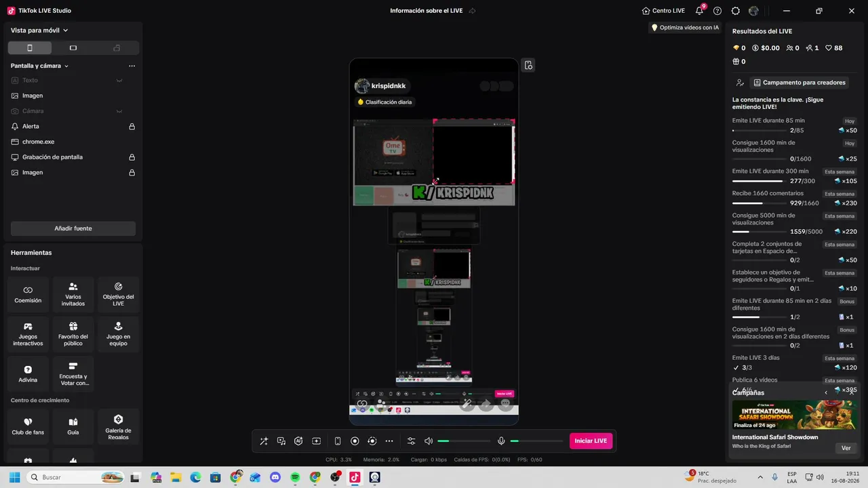The width and height of the screenshot is (868, 488).
Task: Adjust the speaker volume slider
Action: (x=464, y=441)
